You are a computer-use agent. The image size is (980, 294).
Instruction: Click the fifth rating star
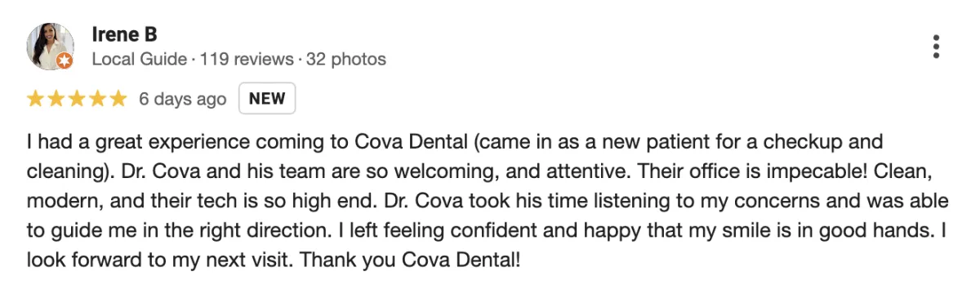[118, 99]
